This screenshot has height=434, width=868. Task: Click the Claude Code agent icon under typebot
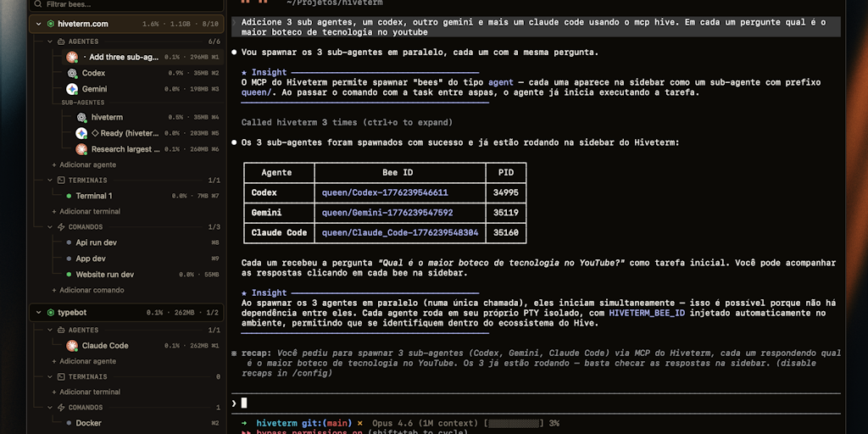(x=72, y=346)
